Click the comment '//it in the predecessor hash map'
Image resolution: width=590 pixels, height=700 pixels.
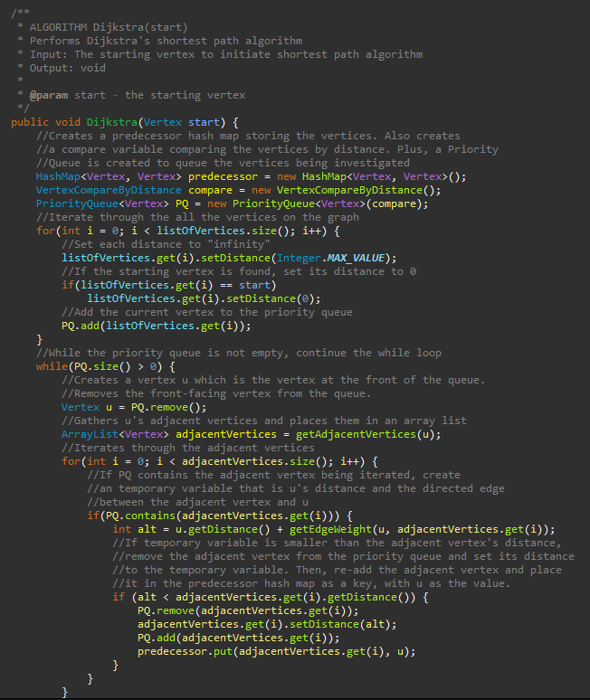pyautogui.click(x=311, y=583)
